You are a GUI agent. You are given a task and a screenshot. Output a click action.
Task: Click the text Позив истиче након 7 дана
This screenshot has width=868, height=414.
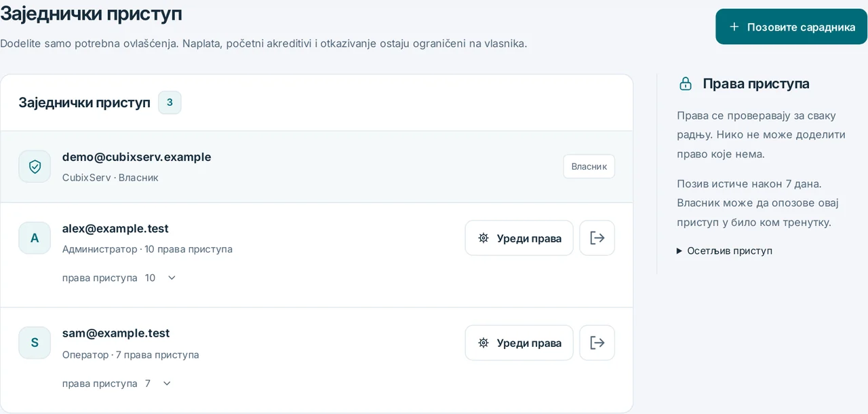click(749, 183)
